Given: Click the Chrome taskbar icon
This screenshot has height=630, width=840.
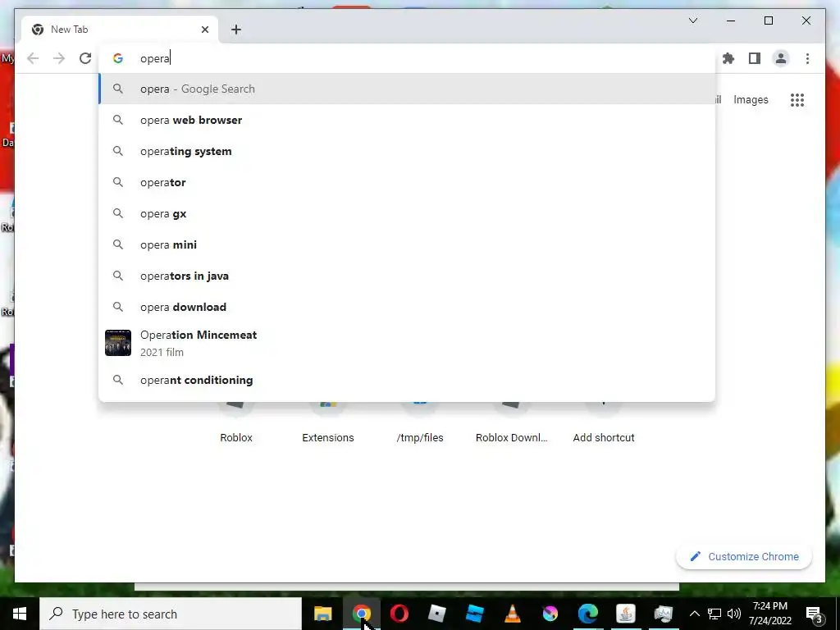Looking at the screenshot, I should pos(361,614).
